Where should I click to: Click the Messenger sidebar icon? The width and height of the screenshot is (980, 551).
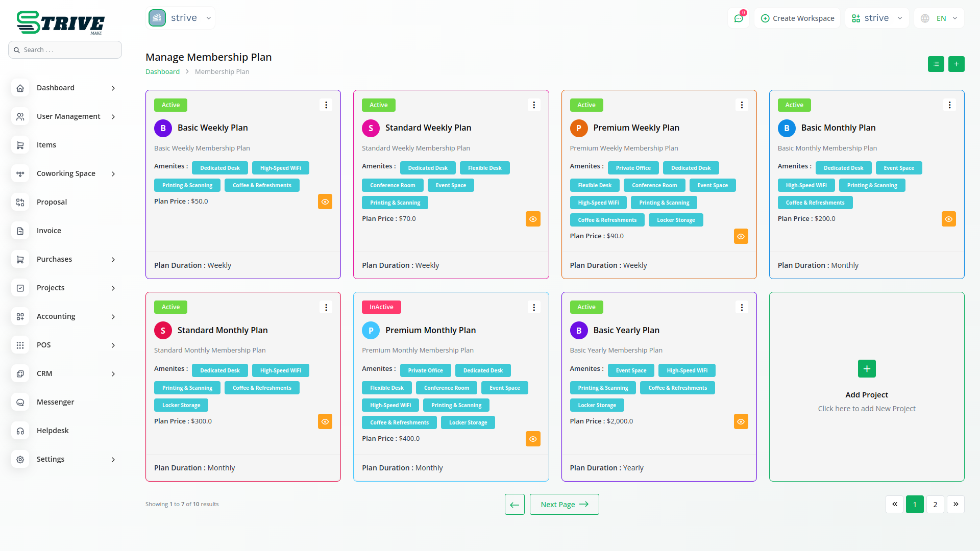click(x=20, y=402)
